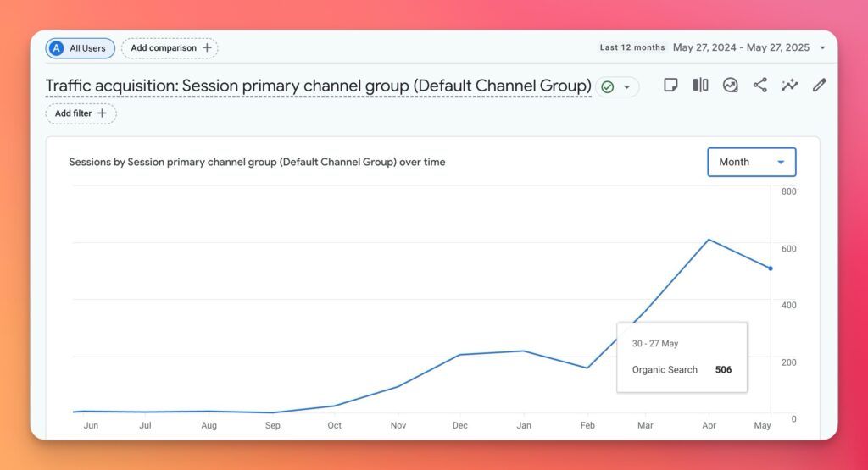868x470 pixels.
Task: Click the share report icon
Action: 759,85
